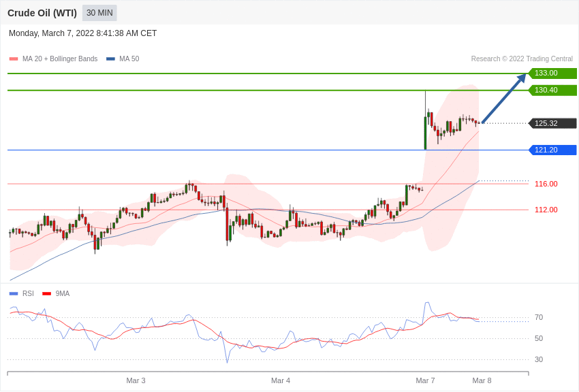This screenshot has height=392, width=579.
Task: Click the chart timestamp text
Action: 82,33
